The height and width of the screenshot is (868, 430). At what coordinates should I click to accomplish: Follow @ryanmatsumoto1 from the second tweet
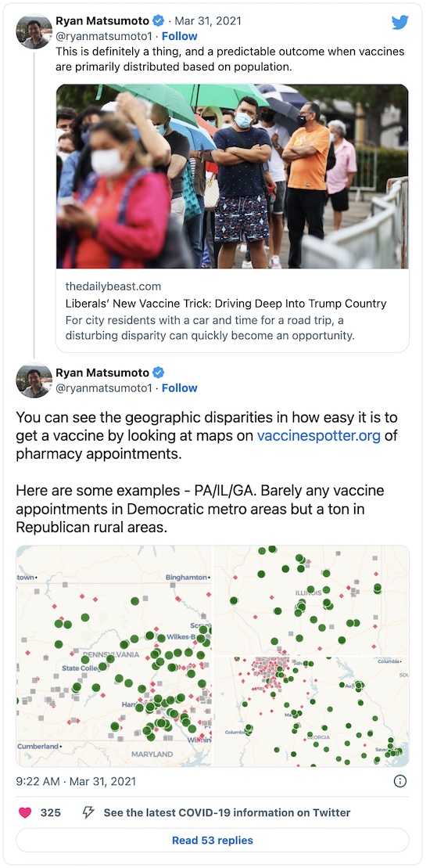click(180, 388)
